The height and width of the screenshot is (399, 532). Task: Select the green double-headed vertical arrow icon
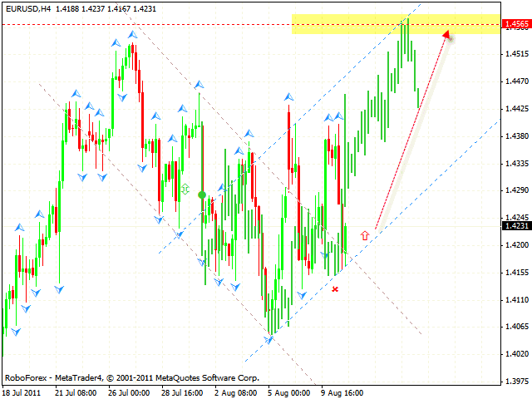(x=185, y=189)
